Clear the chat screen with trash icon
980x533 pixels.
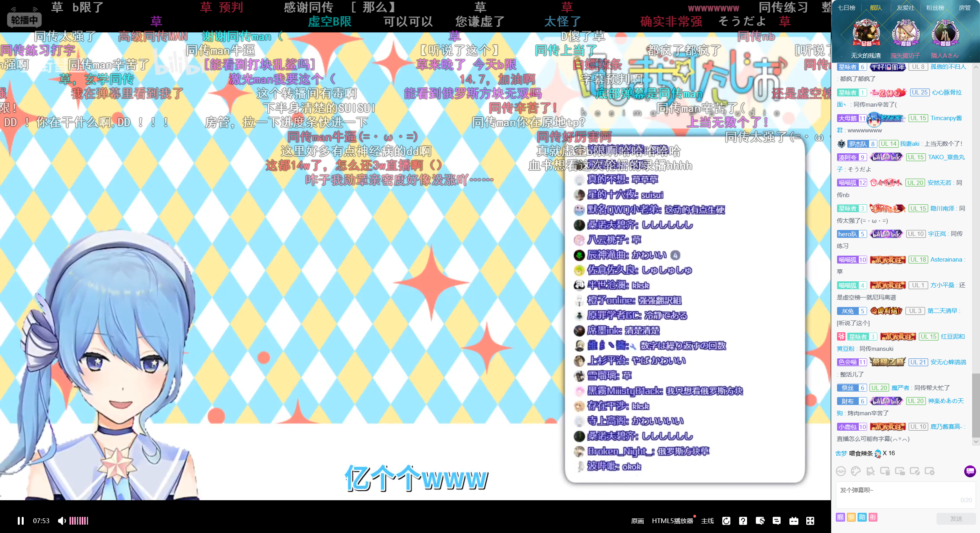click(885, 471)
